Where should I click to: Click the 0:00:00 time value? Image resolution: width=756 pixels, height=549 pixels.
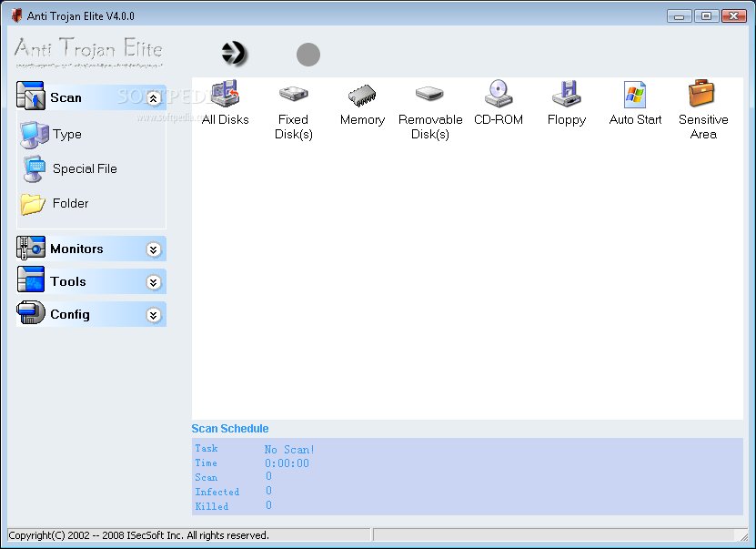click(287, 463)
